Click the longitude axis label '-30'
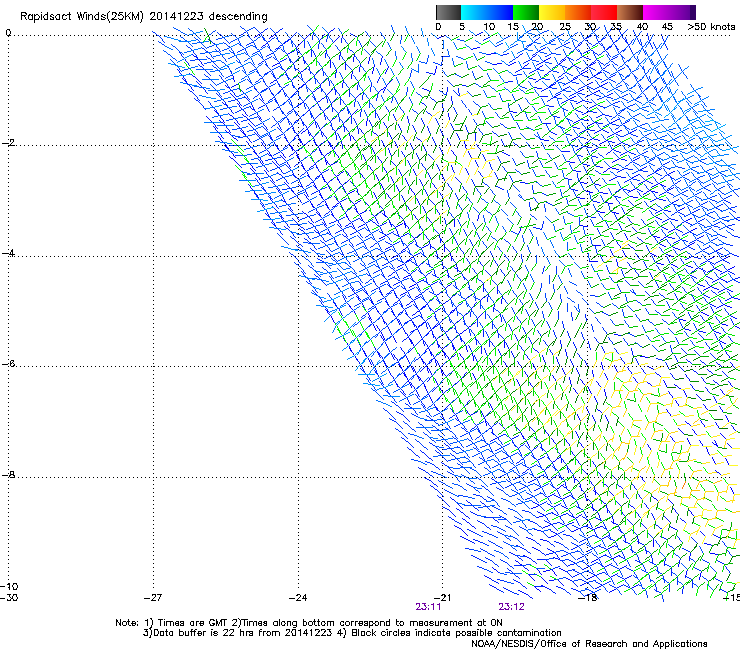 click(9, 598)
